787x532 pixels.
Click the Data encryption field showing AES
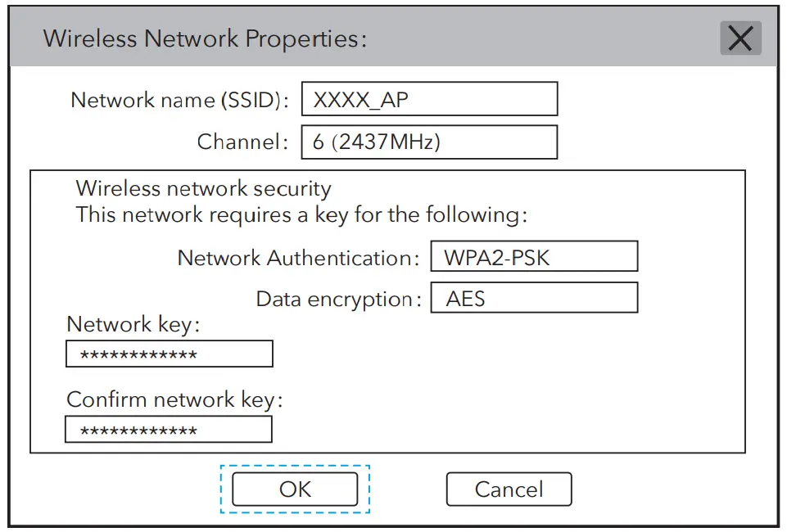tap(534, 298)
